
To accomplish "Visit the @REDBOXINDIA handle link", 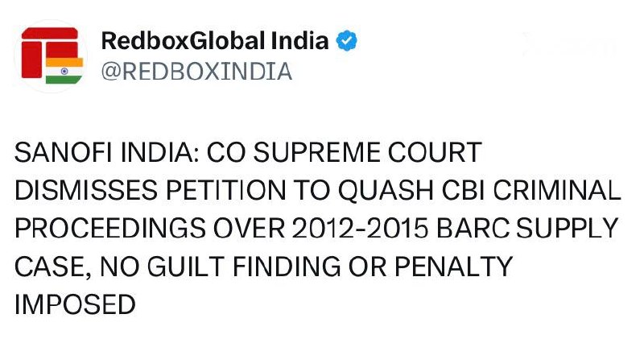I will (196, 72).
